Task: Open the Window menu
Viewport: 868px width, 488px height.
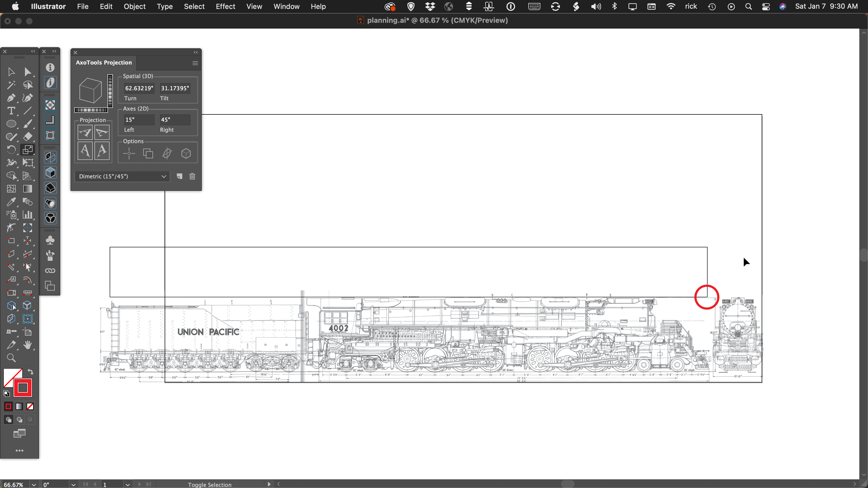Action: 286,7
